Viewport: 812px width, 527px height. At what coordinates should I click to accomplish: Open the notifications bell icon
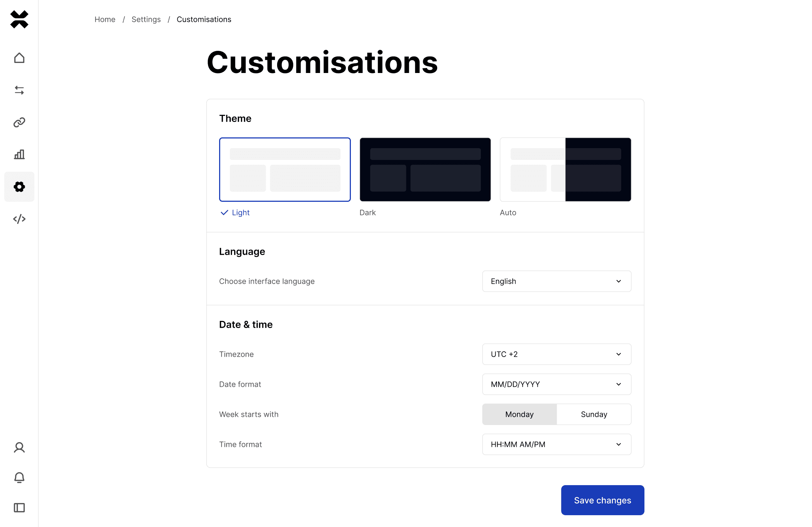point(19,478)
